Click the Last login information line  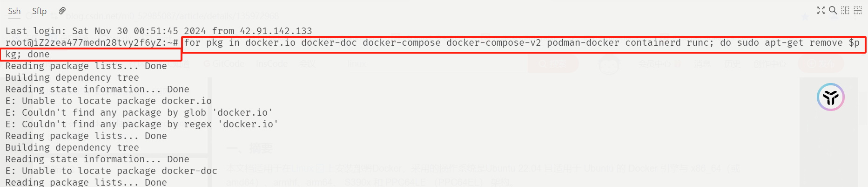(x=159, y=31)
